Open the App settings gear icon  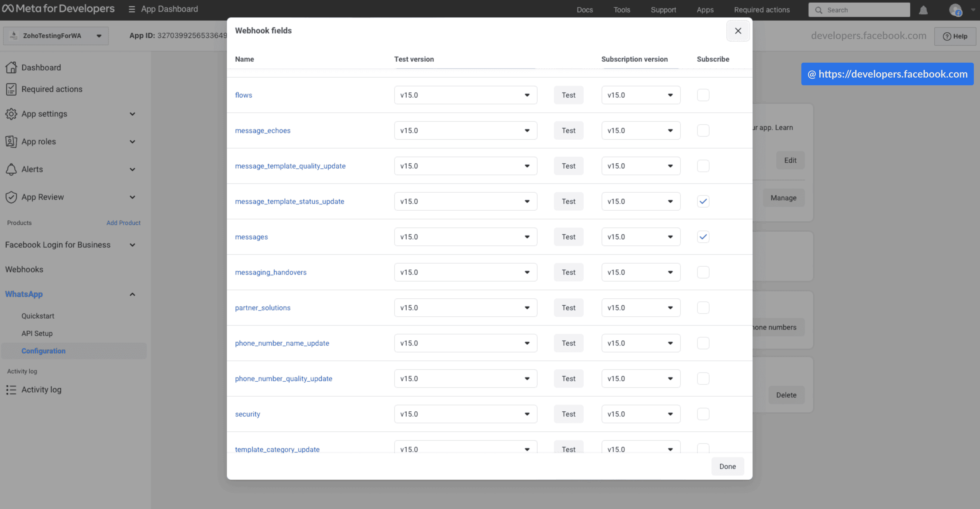tap(11, 114)
